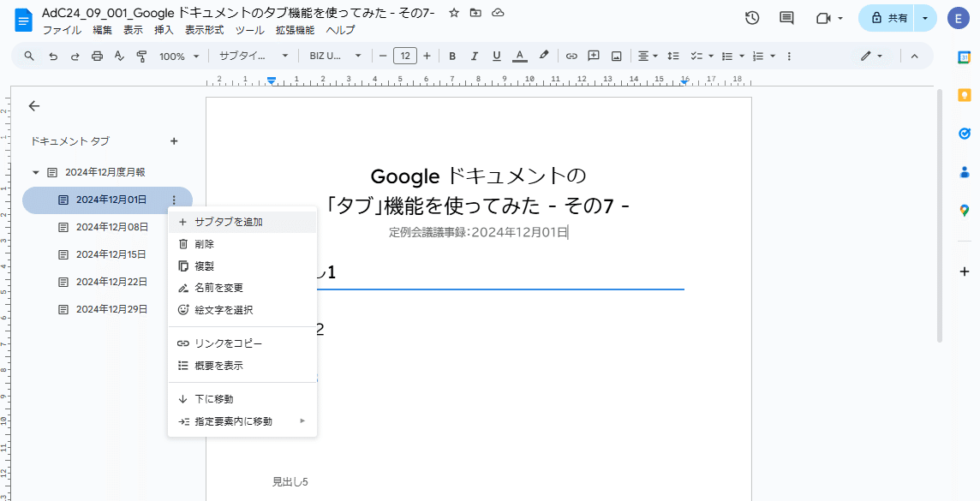980x501 pixels.
Task: Add a comment from the toolbar
Action: click(x=594, y=57)
